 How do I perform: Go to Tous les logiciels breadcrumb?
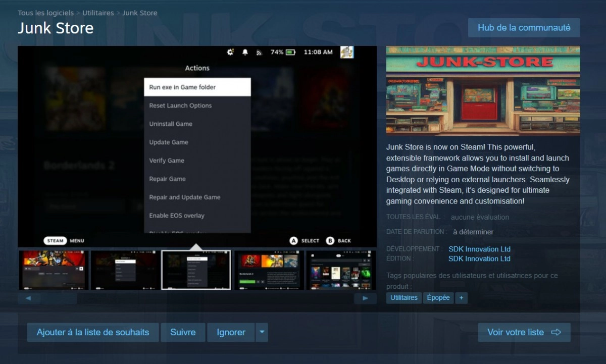45,13
